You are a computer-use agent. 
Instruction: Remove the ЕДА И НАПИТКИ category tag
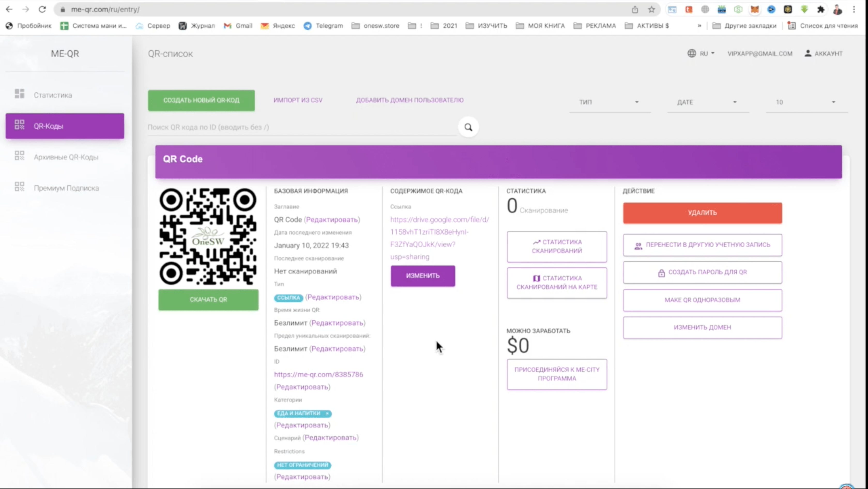coord(327,414)
